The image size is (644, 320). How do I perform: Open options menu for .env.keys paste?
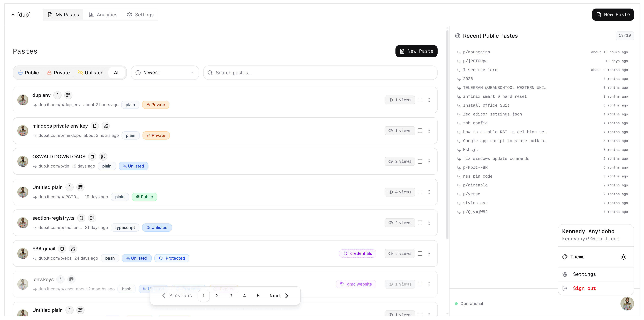click(x=429, y=284)
